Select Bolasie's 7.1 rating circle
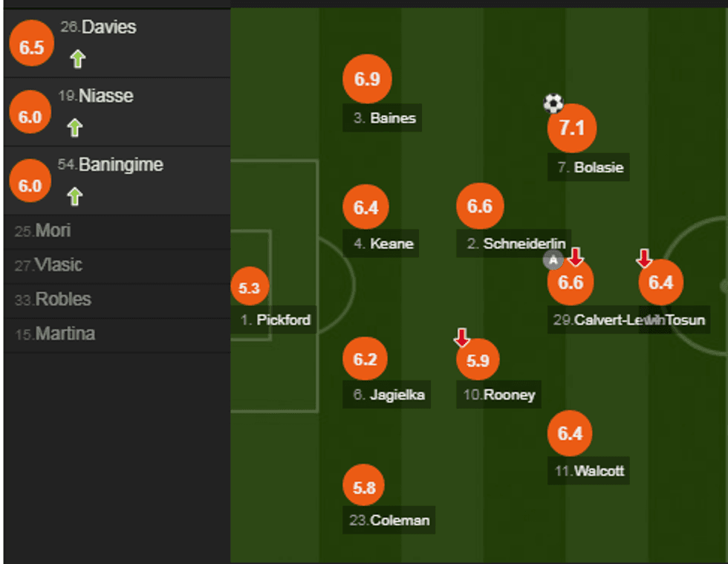 coord(571,129)
